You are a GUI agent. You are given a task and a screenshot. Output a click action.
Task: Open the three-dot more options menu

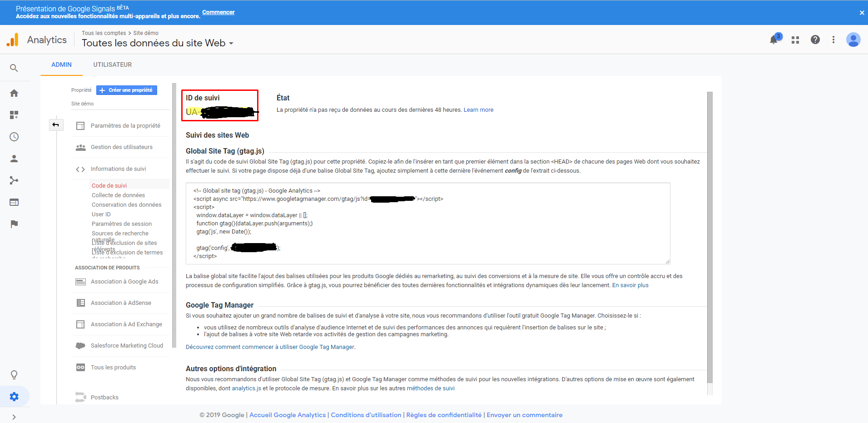[833, 40]
